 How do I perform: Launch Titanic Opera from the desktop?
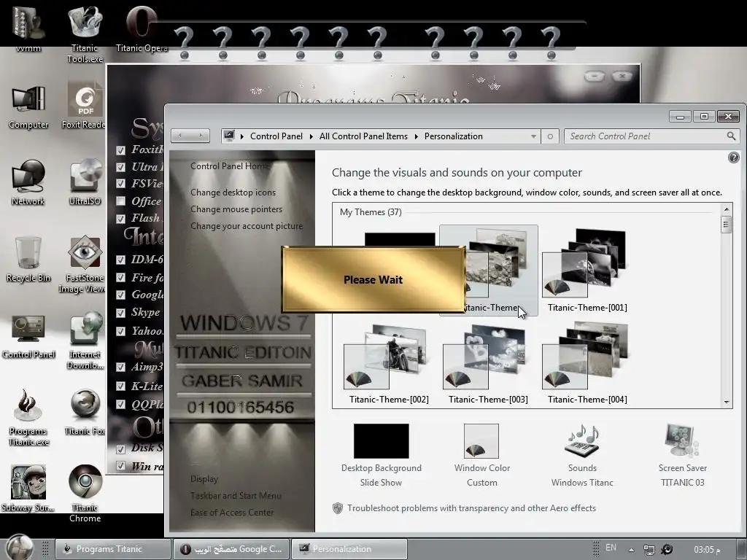click(x=142, y=28)
